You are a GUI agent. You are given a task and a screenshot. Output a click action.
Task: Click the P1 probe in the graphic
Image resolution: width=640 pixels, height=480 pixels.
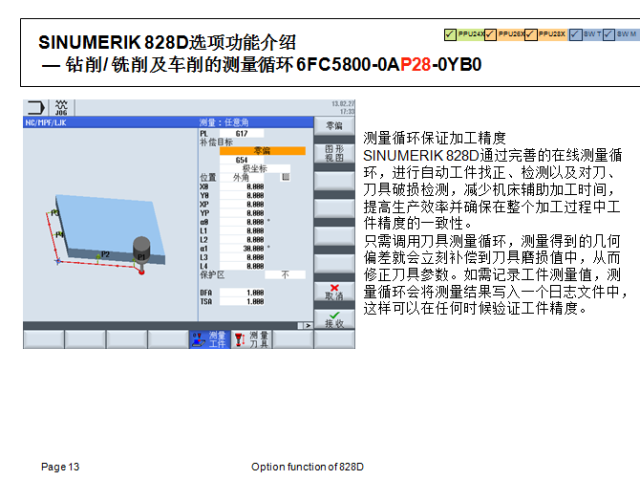click(141, 254)
